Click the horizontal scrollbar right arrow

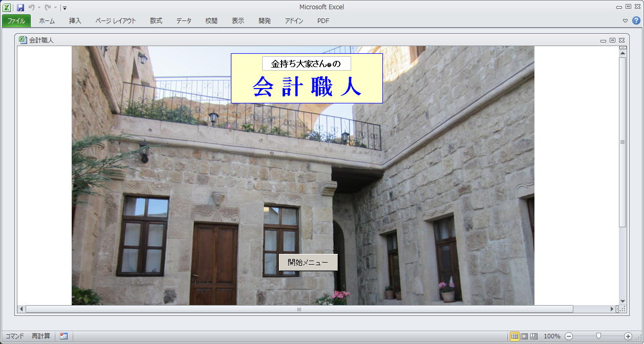(612, 309)
